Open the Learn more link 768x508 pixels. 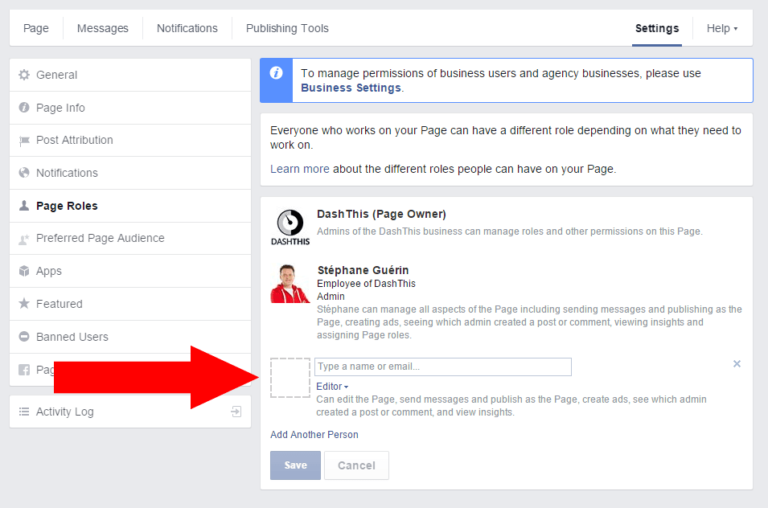point(299,169)
